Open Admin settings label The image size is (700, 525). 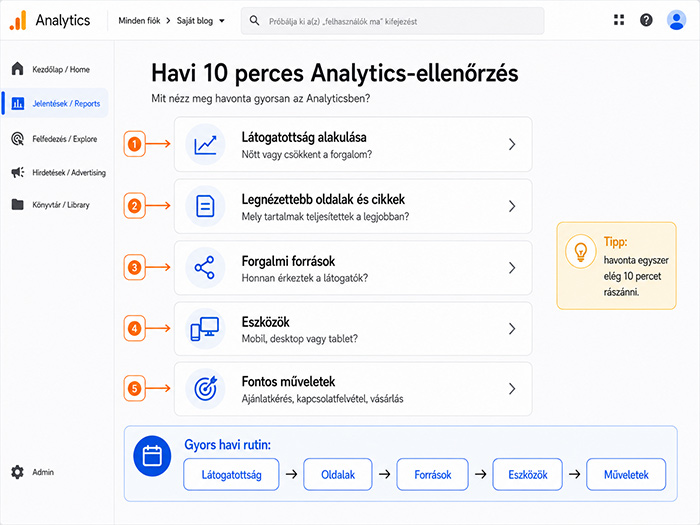pos(43,472)
